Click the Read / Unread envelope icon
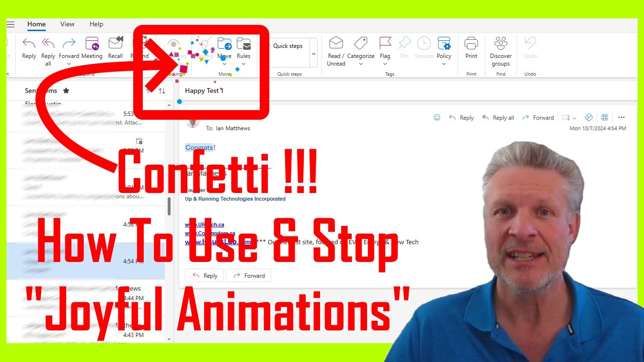Image resolution: width=644 pixels, height=362 pixels. click(x=336, y=44)
